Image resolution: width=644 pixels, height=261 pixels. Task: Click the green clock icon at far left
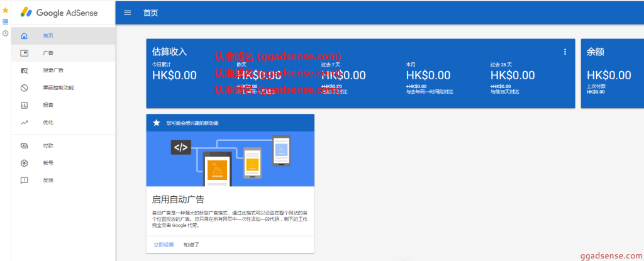pos(5,33)
